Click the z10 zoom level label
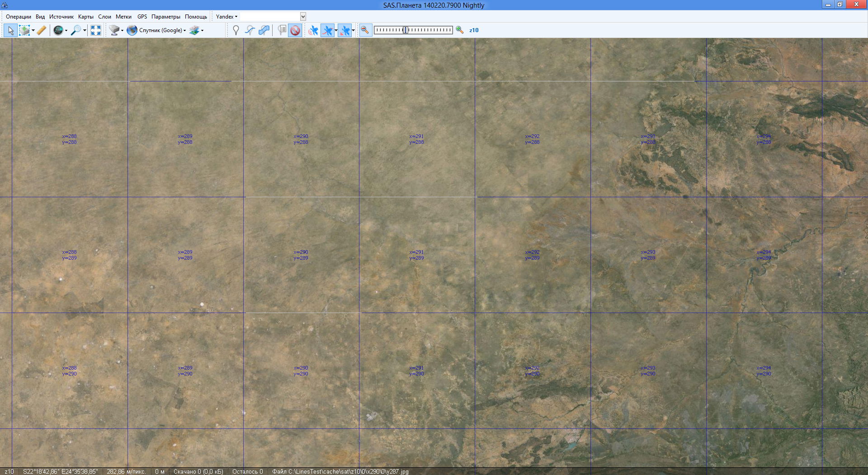This screenshot has width=868, height=475. [x=474, y=30]
